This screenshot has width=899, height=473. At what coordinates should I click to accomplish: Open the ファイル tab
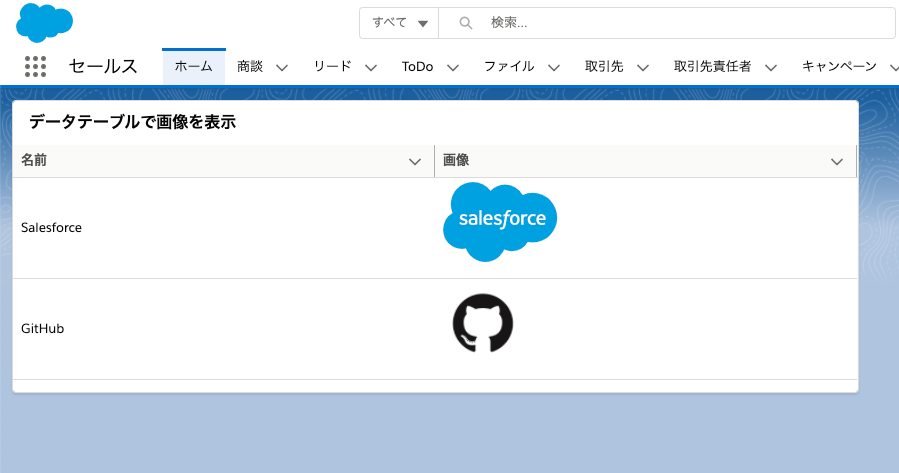tap(509, 67)
